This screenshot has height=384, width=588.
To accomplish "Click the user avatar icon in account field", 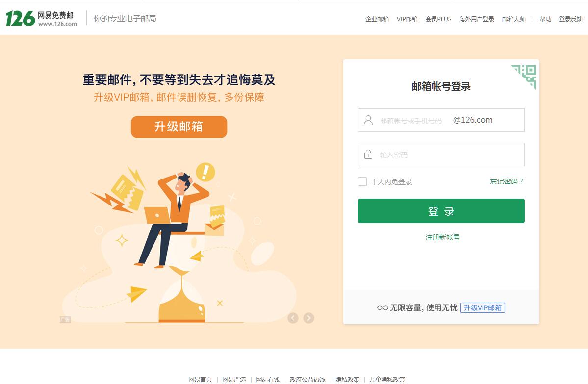I will [368, 120].
